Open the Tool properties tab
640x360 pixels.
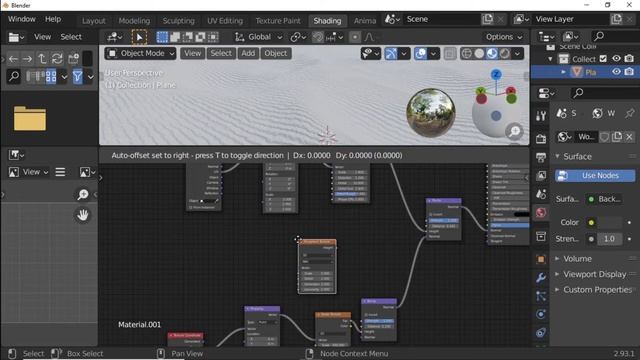(x=541, y=116)
